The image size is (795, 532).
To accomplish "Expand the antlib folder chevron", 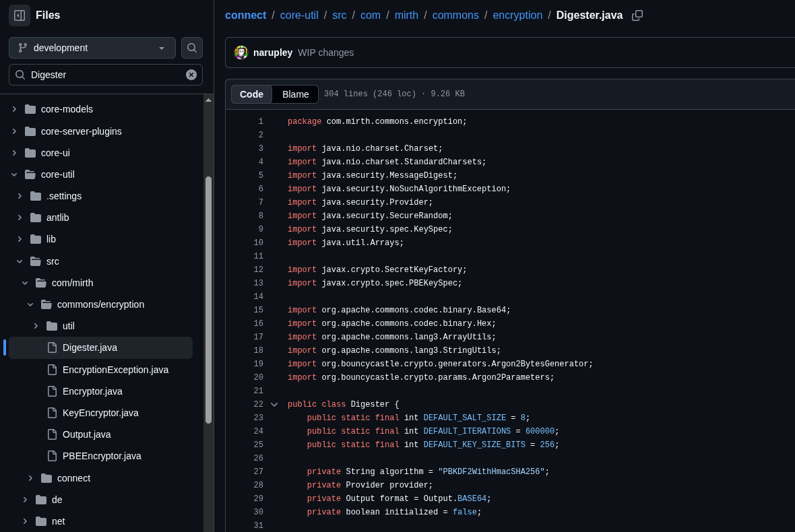I will coord(20,218).
